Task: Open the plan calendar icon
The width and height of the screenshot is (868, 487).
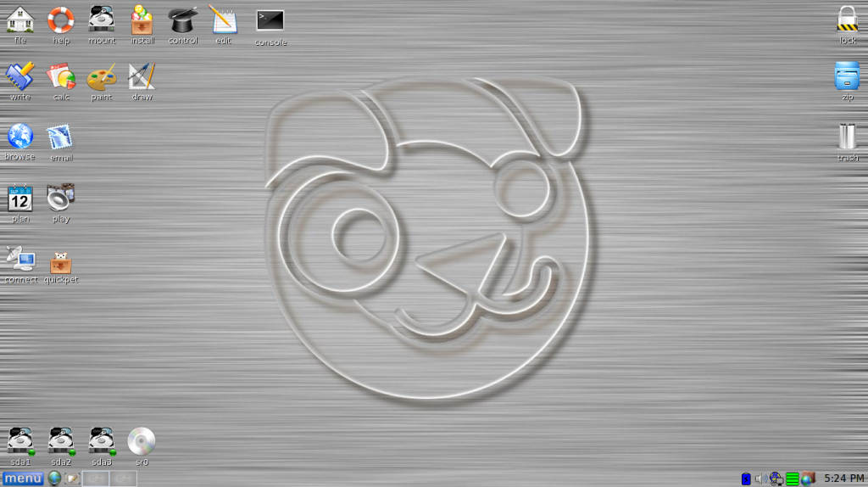Action: (x=20, y=199)
